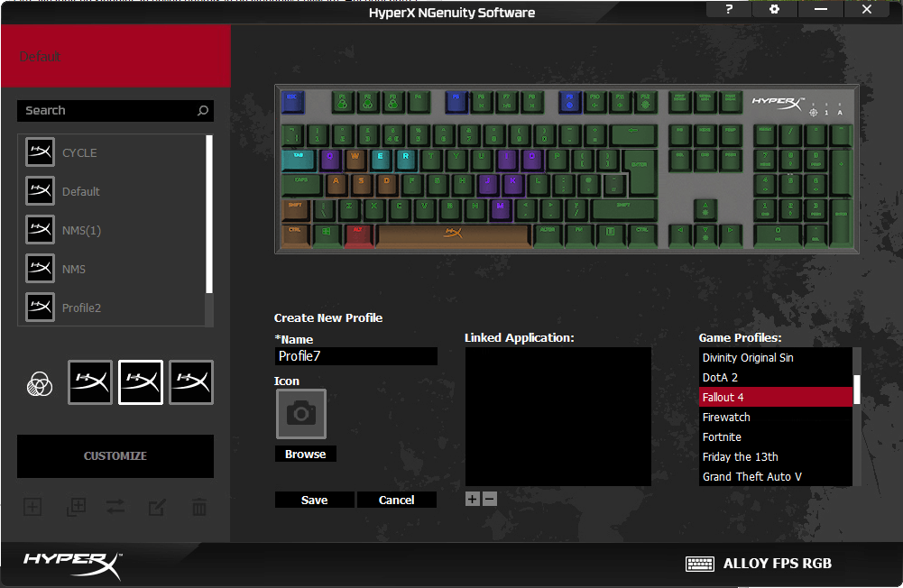903x588 pixels.
Task: Select Fortnite game profile
Action: 775,437
